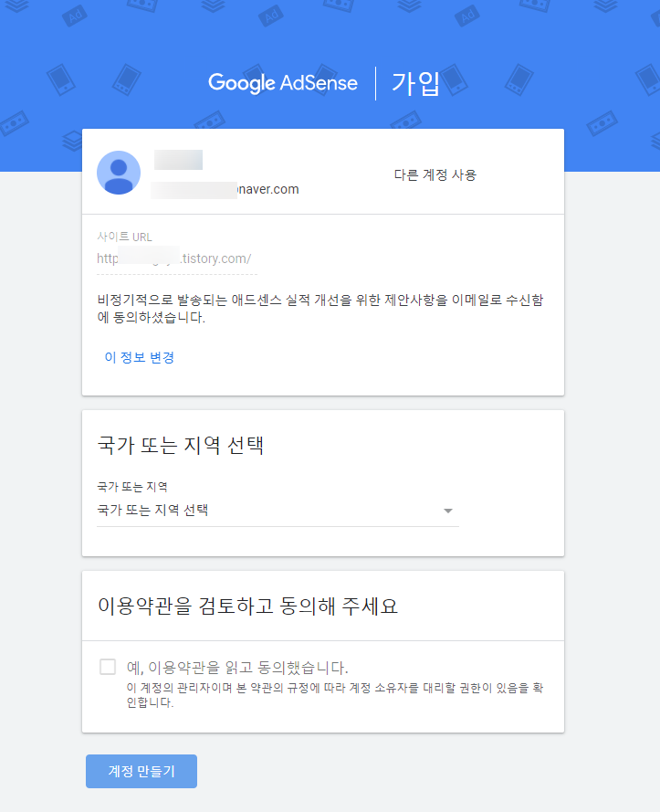The width and height of the screenshot is (660, 812).
Task: Click '다른 계정 사용' to switch account
Action: pyautogui.click(x=435, y=175)
